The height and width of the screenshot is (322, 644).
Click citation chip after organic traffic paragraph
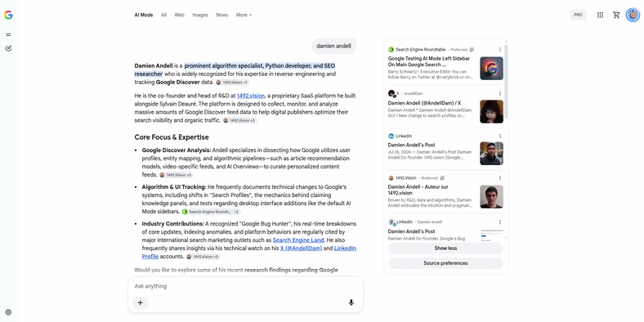click(x=239, y=121)
